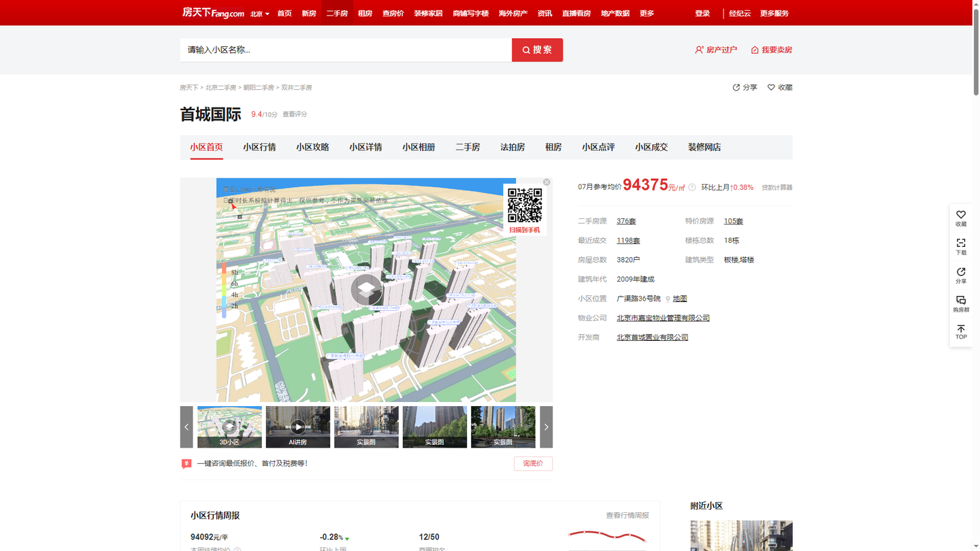Click 登录 to sign in
This screenshot has width=980, height=551.
tap(702, 13)
